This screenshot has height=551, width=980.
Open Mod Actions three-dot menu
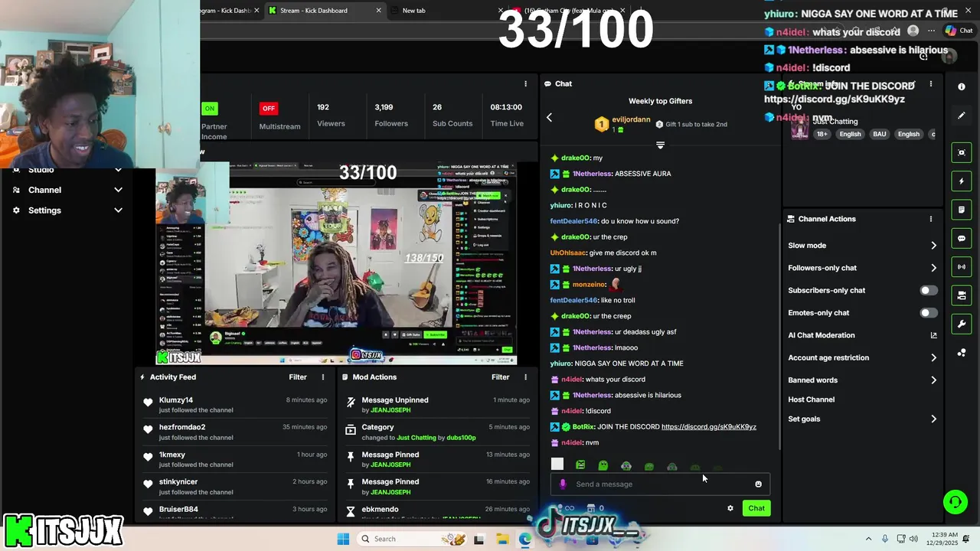tap(525, 377)
